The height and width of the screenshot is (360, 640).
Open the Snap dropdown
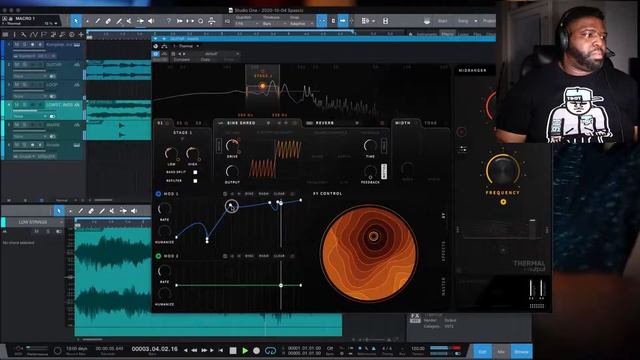tap(300, 24)
